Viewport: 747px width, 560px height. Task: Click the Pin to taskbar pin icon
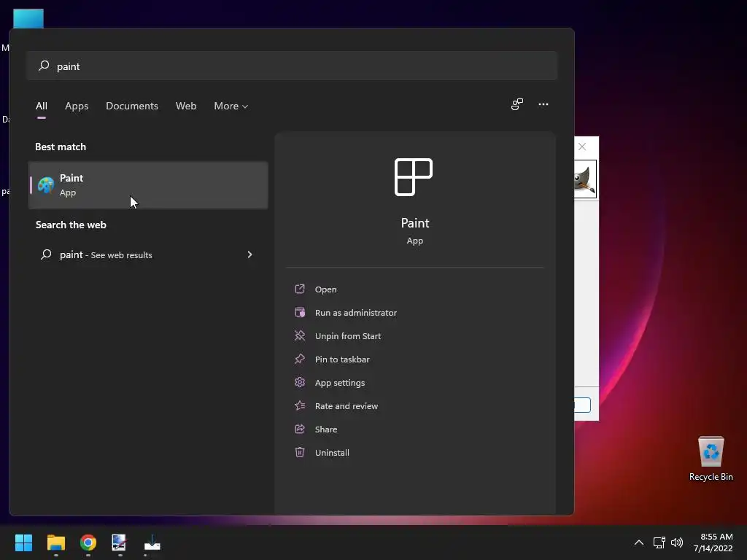300,359
